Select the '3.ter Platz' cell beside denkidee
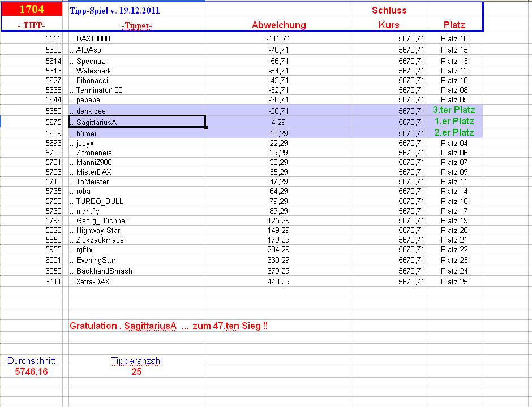This screenshot has width=532, height=407. (x=454, y=110)
